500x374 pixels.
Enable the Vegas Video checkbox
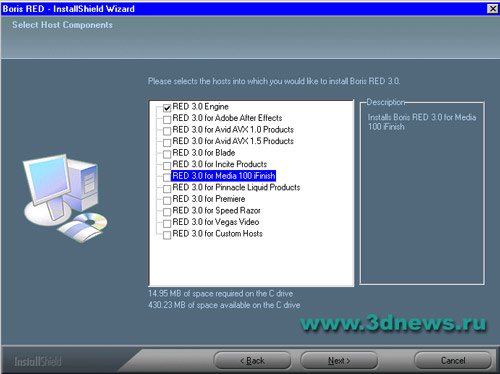167,223
